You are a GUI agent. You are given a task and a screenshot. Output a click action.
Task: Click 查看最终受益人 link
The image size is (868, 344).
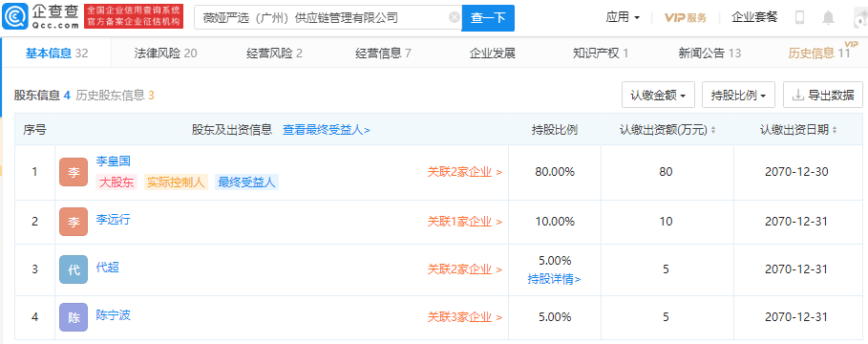click(326, 130)
